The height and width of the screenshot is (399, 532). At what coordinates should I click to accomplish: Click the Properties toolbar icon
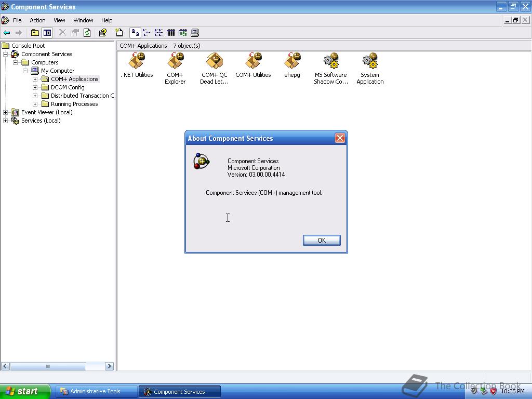coord(75,33)
